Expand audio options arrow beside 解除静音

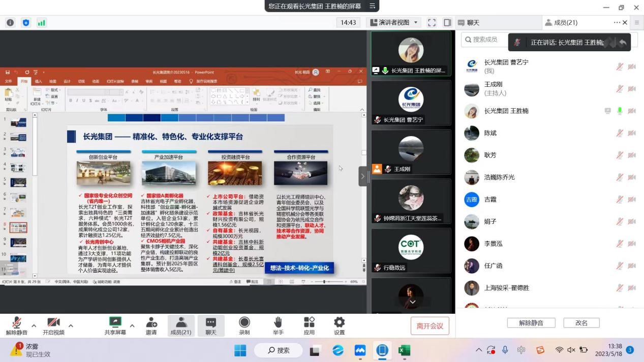(x=34, y=326)
